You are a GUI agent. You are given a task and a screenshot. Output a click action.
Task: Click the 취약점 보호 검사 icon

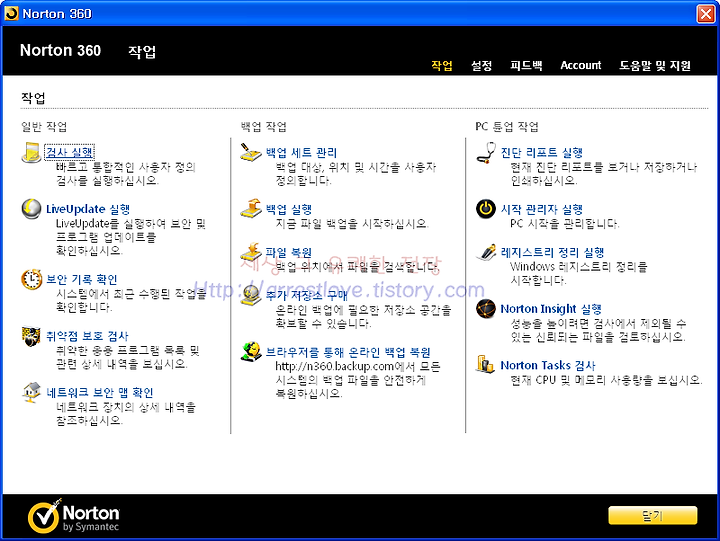point(32,336)
